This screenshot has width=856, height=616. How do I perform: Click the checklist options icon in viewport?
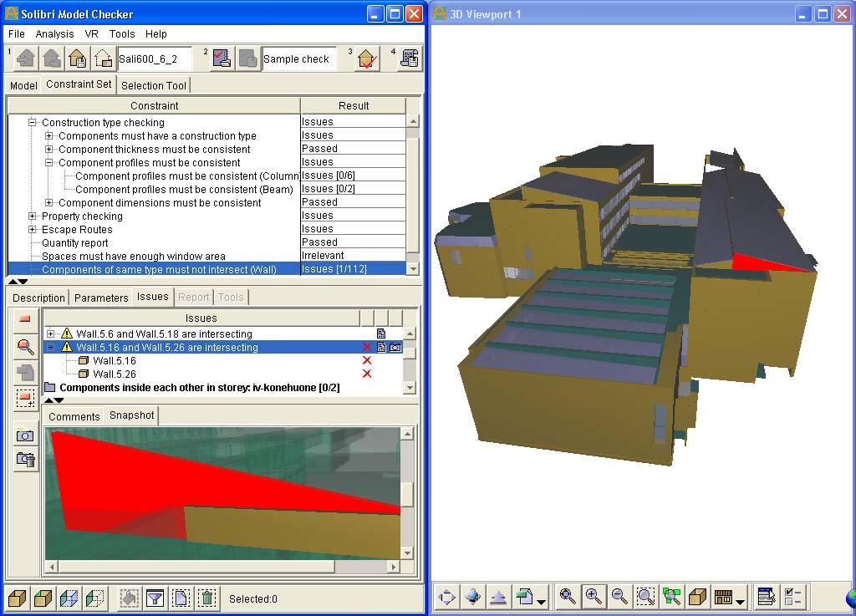click(792, 596)
